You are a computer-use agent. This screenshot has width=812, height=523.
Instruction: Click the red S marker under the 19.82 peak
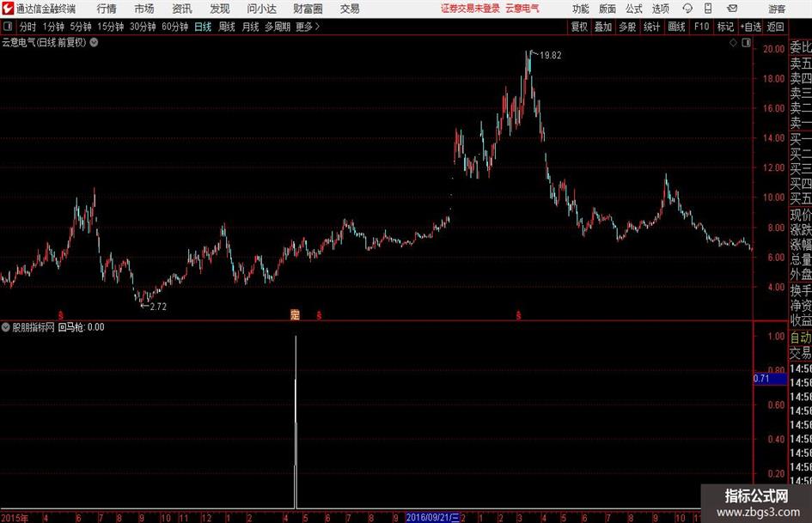518,315
